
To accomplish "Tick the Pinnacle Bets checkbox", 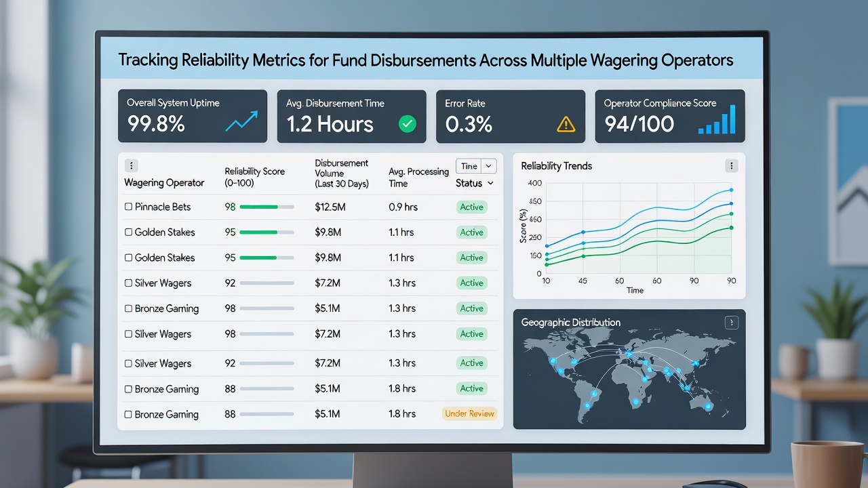I will pyautogui.click(x=128, y=207).
